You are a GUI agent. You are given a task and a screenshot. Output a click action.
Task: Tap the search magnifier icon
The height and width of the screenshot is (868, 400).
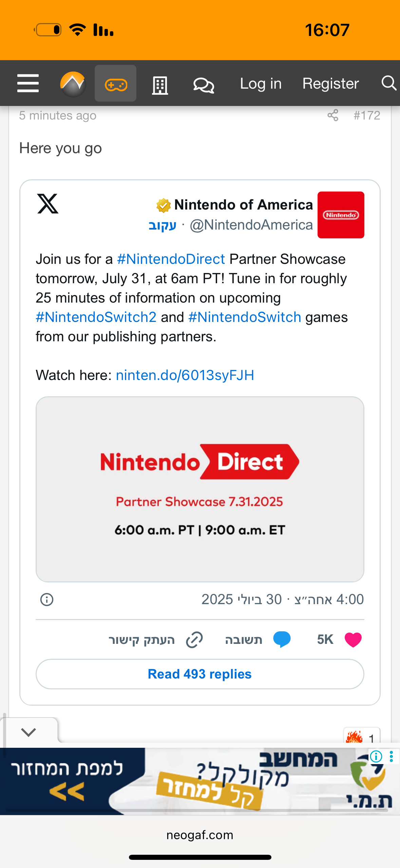(x=388, y=83)
